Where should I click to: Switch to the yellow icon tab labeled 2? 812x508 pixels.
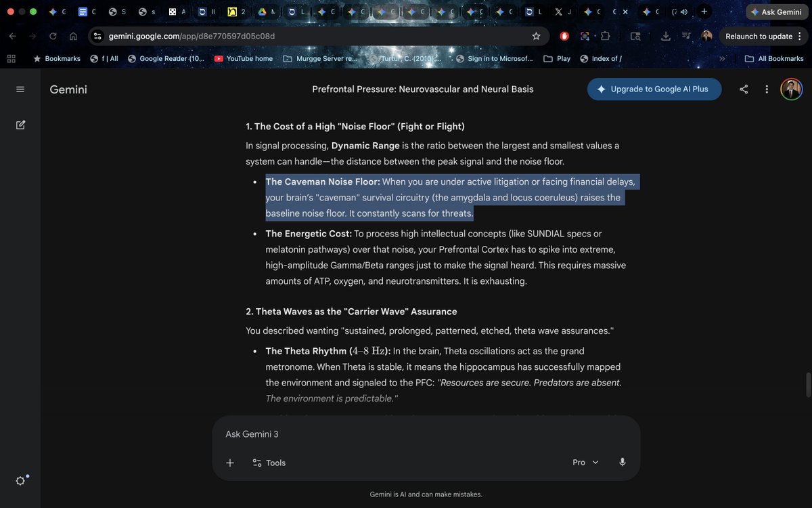[235, 12]
